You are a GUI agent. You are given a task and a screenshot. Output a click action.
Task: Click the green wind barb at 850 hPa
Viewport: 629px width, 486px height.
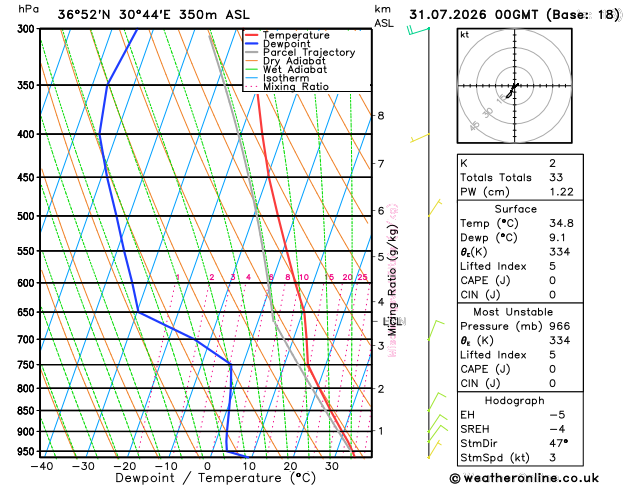436,402
